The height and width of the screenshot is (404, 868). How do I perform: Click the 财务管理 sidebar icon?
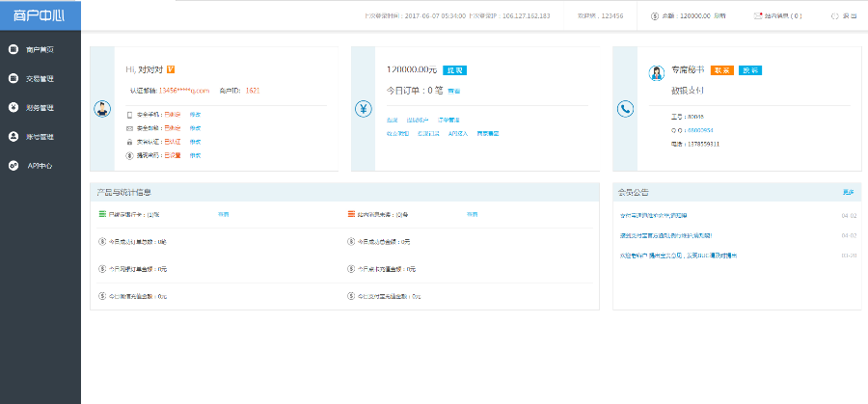(14, 107)
